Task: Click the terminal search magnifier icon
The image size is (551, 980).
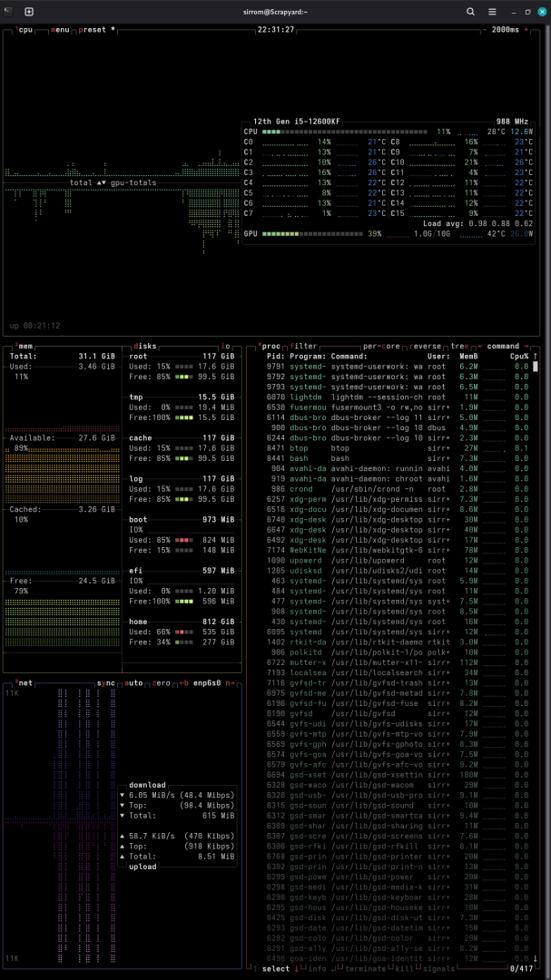Action: tap(471, 12)
